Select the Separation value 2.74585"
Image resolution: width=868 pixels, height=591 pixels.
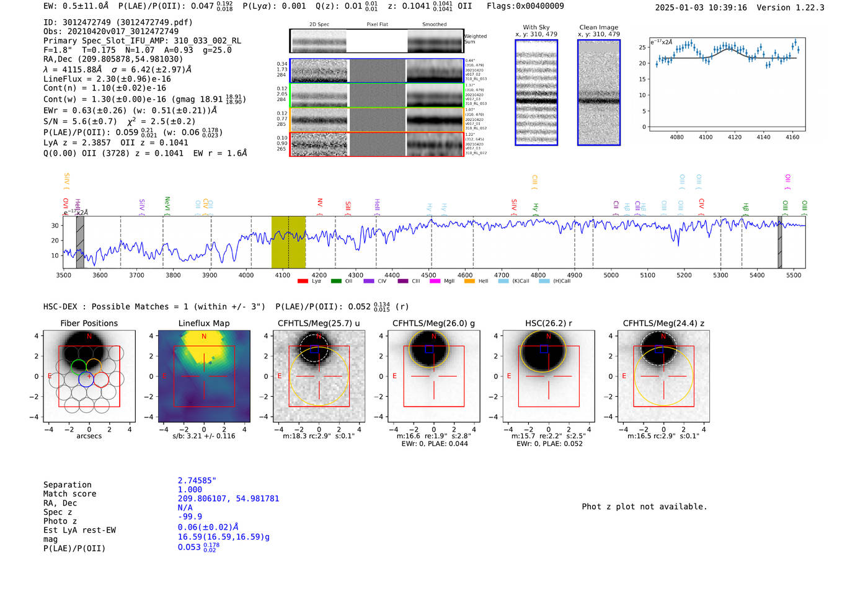[x=197, y=481]
